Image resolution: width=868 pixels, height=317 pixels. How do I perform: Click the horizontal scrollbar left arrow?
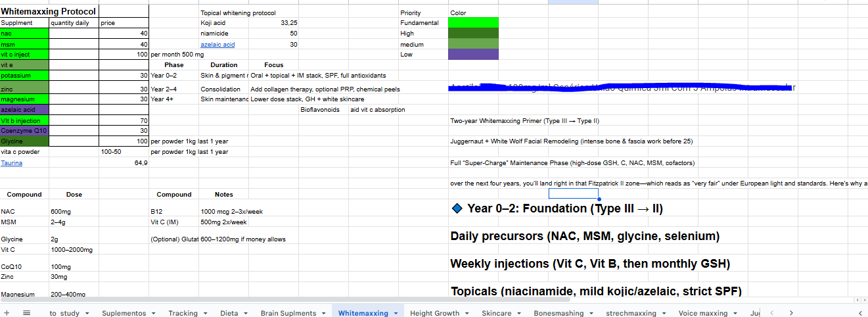(x=856, y=301)
